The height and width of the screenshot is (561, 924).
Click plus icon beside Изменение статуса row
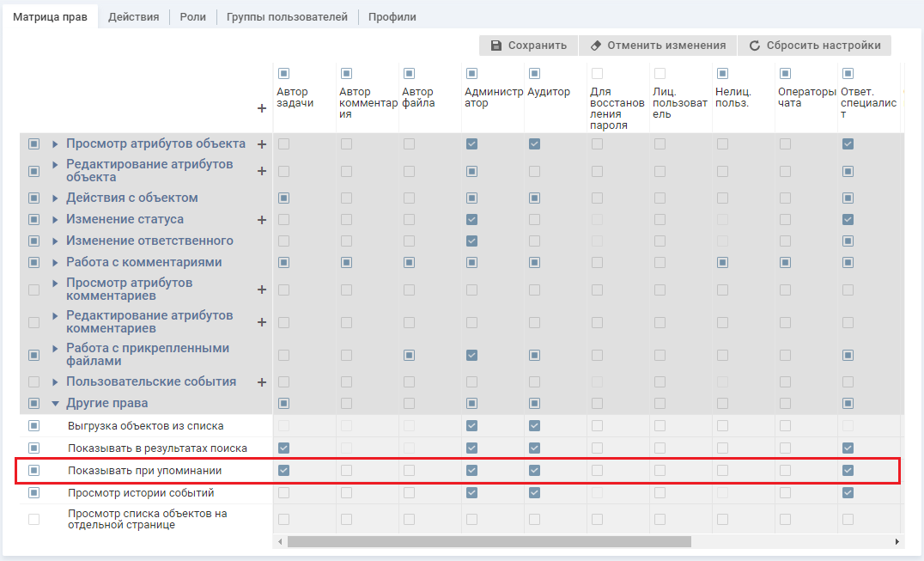click(x=262, y=220)
